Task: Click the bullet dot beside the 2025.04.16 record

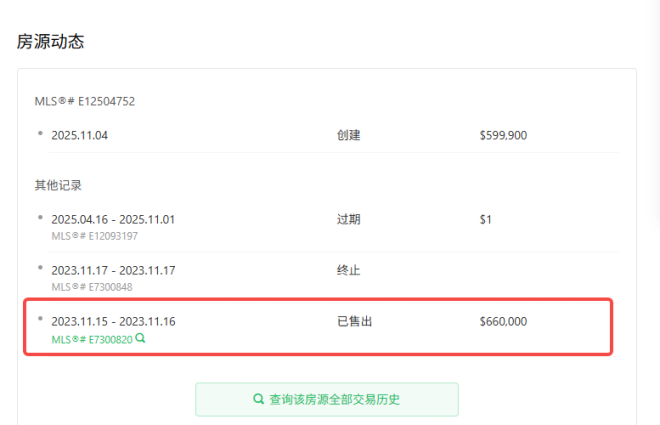Action: pos(40,216)
